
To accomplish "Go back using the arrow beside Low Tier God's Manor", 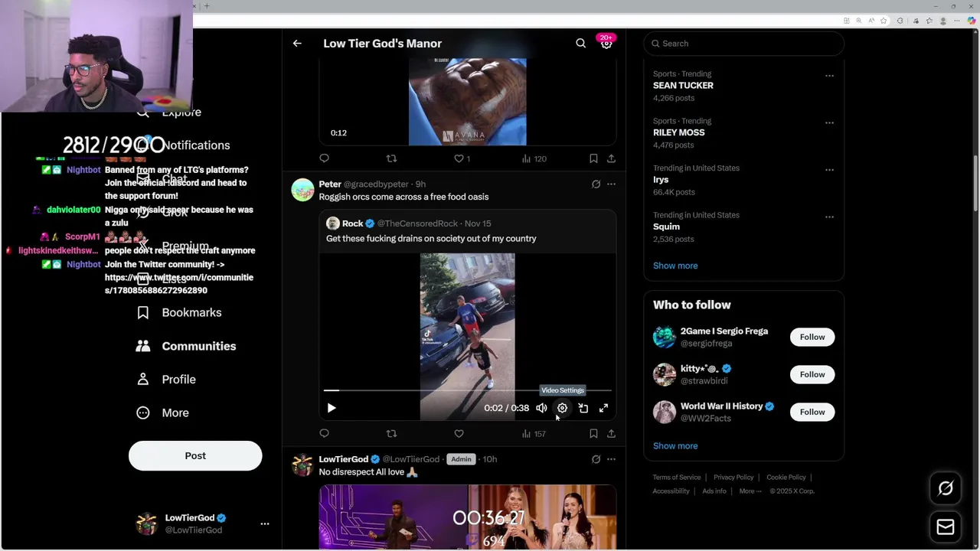I will (297, 44).
